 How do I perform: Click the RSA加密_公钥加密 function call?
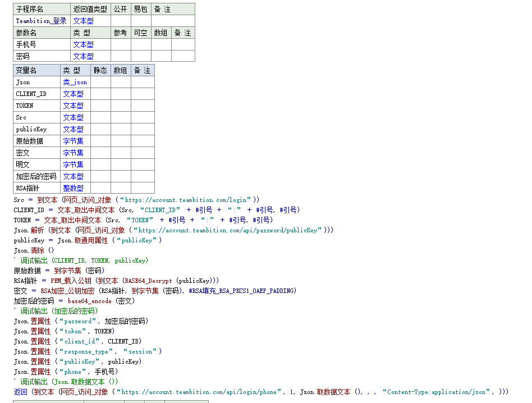[x=67, y=291]
